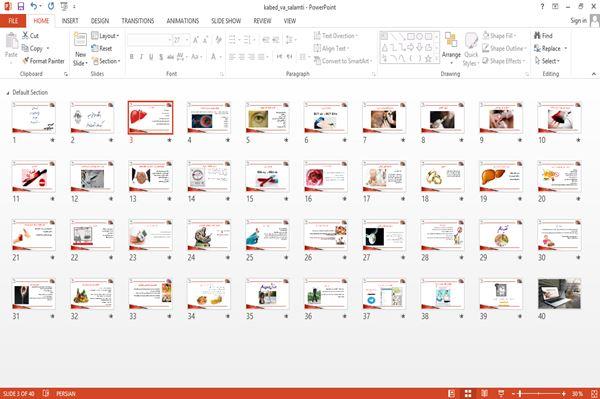Open the Section dropdown
Image resolution: width=600 pixels, height=399 pixels.
(106, 61)
